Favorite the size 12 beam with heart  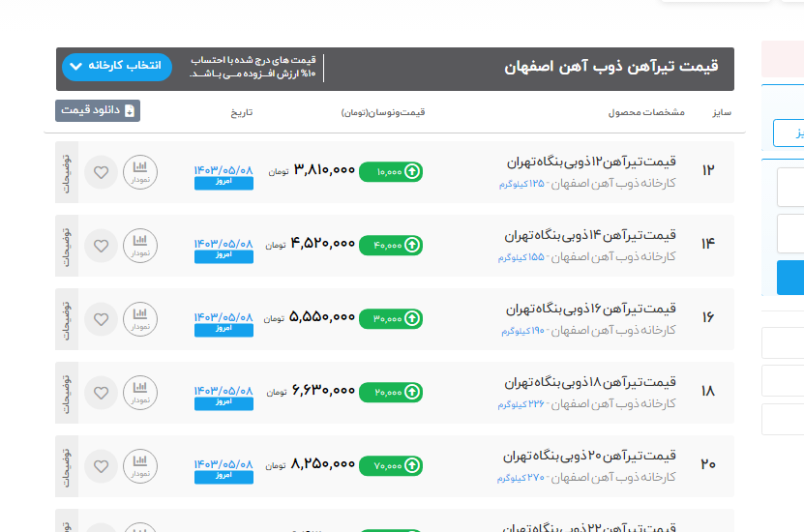[x=101, y=173]
